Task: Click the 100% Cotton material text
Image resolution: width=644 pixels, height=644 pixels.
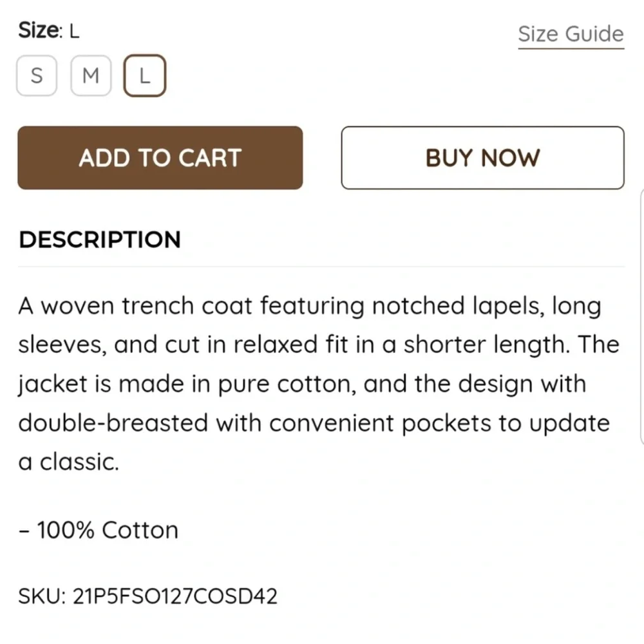Action: (99, 529)
